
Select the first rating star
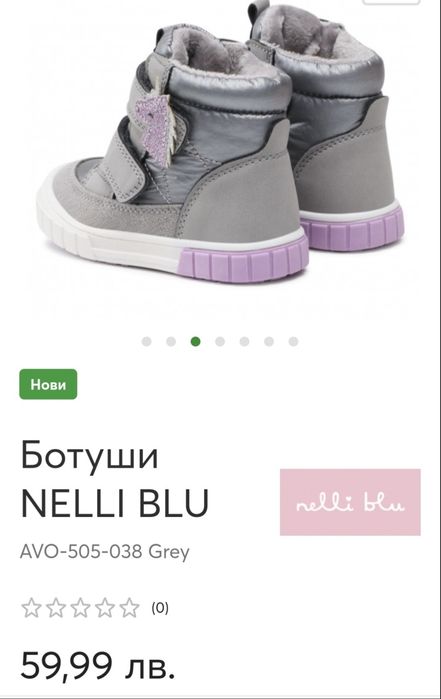(31, 608)
